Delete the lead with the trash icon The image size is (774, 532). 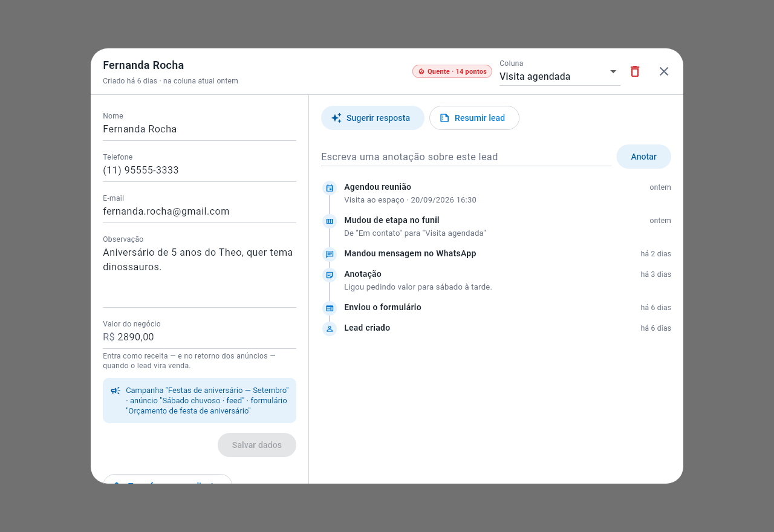[x=635, y=71]
